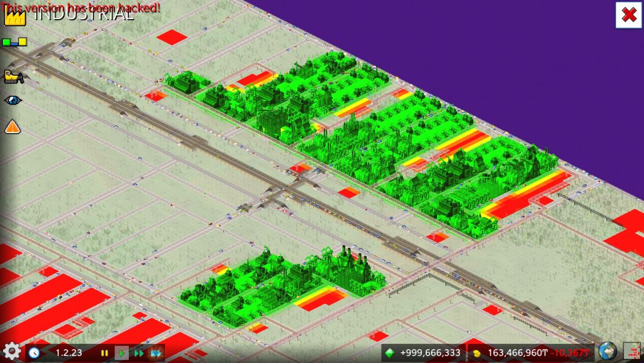Click the red income figure -10,367T

point(570,353)
